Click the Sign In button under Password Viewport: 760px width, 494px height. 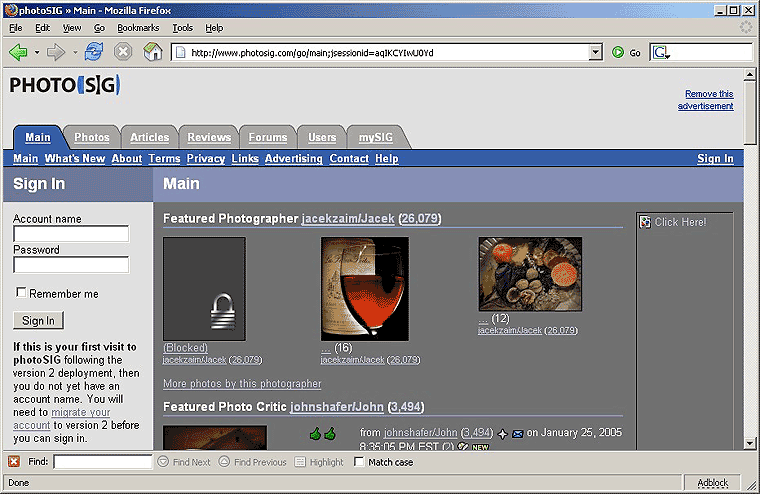(x=38, y=320)
